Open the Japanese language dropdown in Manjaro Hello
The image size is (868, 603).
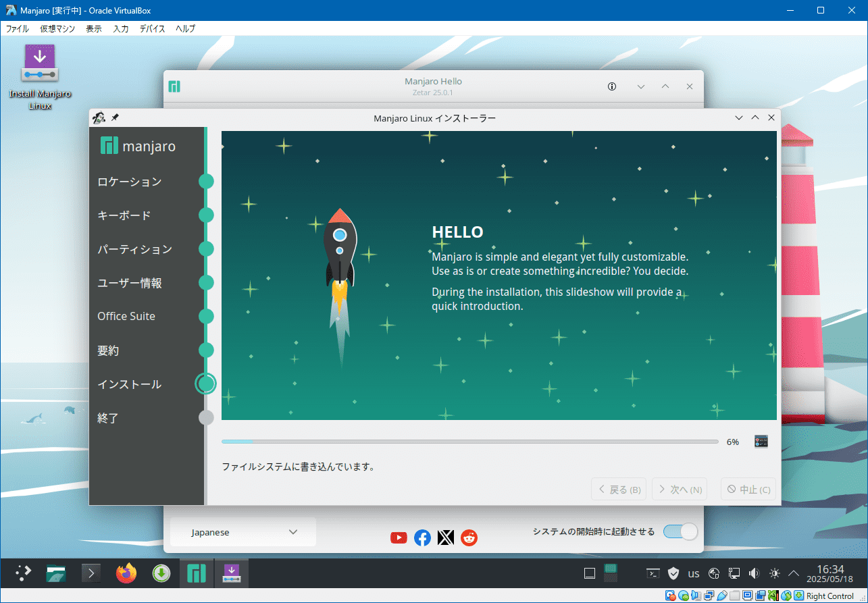pos(243,532)
